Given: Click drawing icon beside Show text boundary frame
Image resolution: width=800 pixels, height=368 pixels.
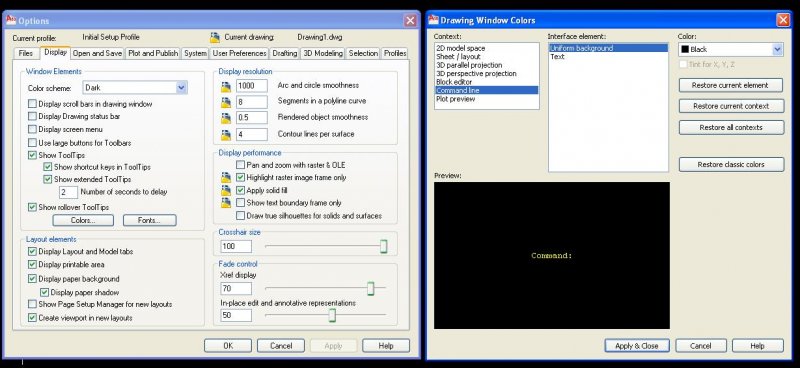Looking at the screenshot, I should (226, 203).
